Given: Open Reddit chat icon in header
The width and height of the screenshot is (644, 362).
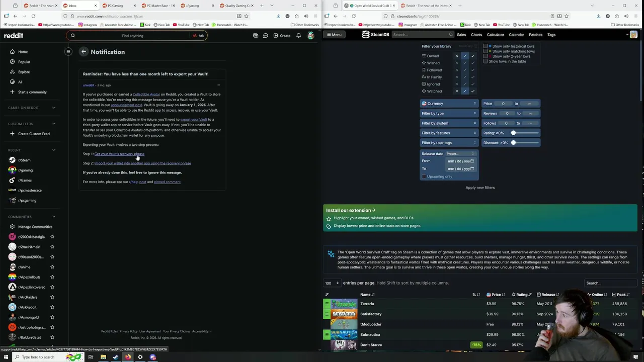Looking at the screenshot, I should 266,36.
